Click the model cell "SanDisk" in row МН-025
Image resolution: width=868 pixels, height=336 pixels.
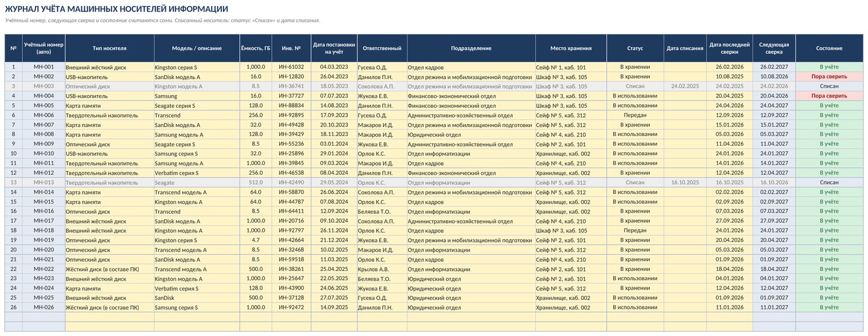coord(197,298)
